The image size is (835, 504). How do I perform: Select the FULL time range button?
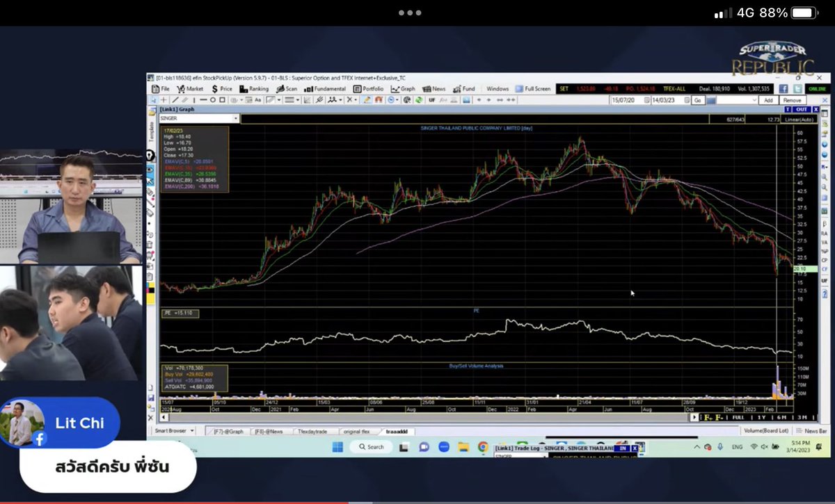tap(738, 417)
